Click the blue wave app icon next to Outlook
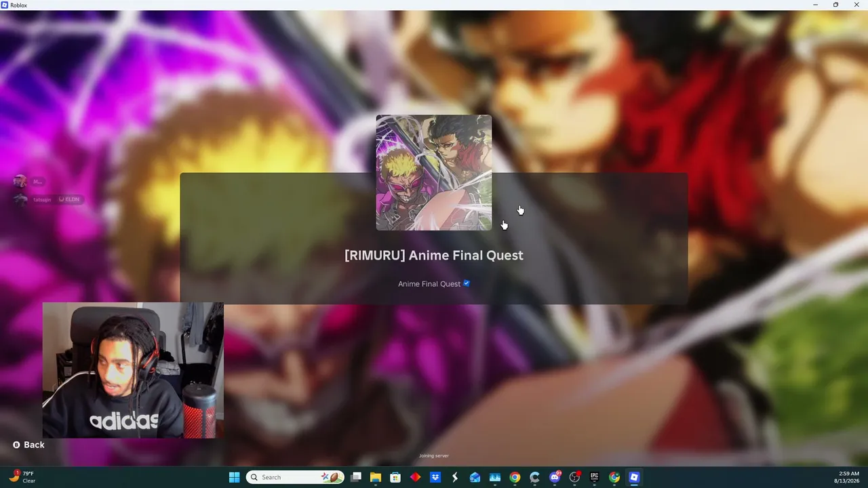This screenshot has height=488, width=868. 495,477
